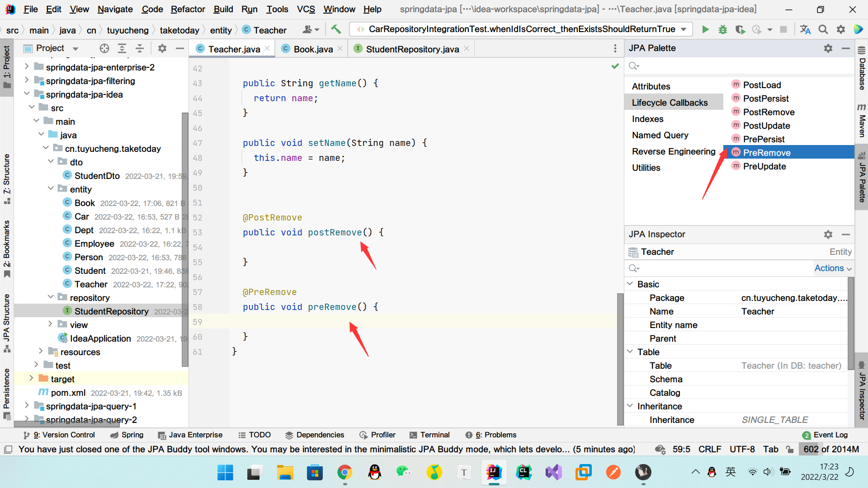Select the Run with Coverage shield icon

click(x=741, y=29)
